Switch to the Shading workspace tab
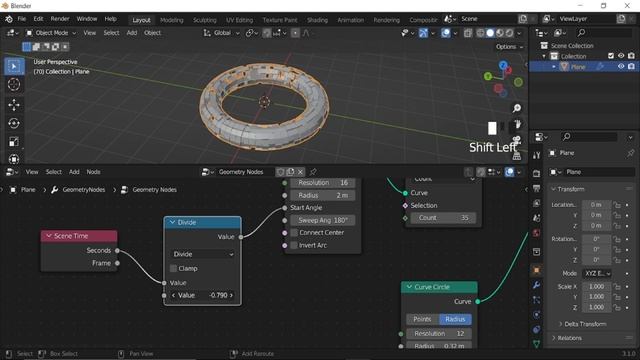The height and width of the screenshot is (360, 640). tap(317, 20)
